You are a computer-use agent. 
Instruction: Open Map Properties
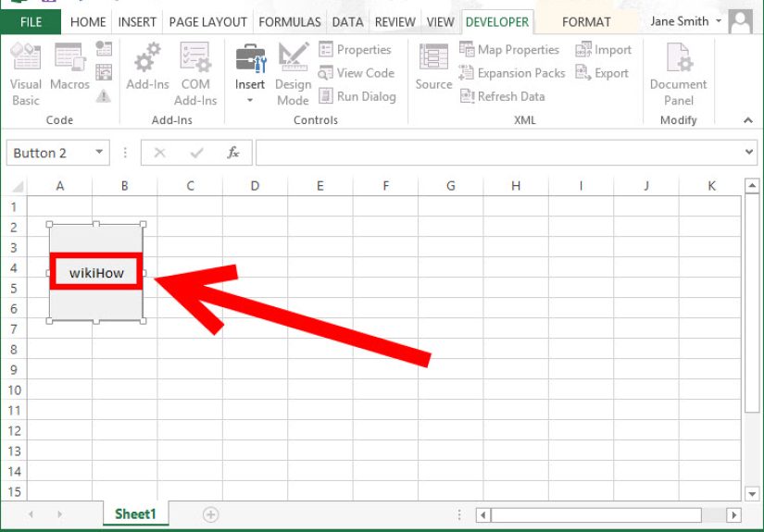point(509,50)
